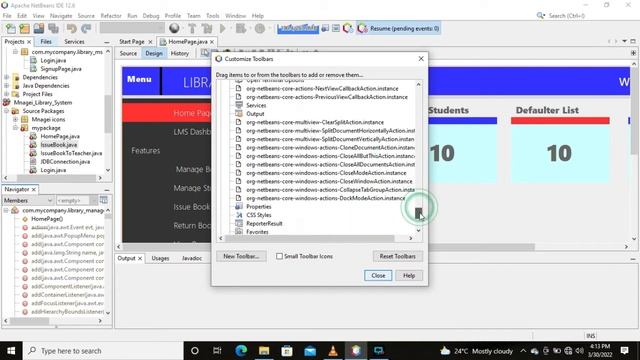Close the HomePage.java tab
The height and width of the screenshot is (360, 640).
coord(212,42)
